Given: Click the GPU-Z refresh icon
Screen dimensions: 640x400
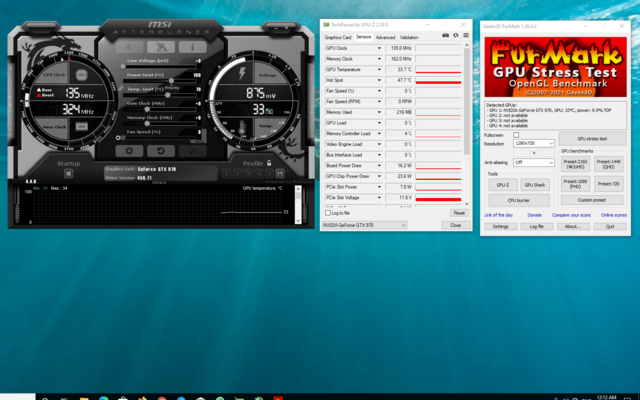Looking at the screenshot, I should point(456,36).
